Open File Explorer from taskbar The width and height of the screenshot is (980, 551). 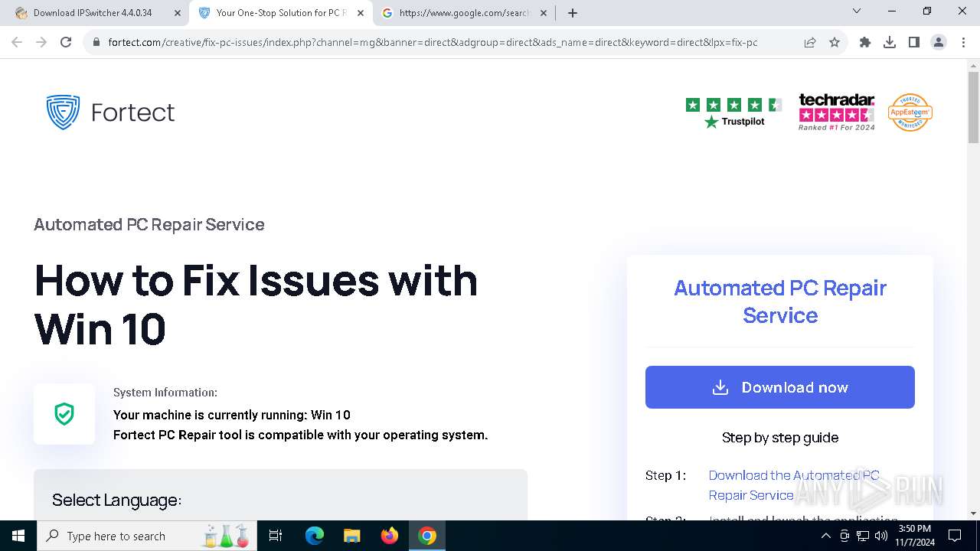[x=351, y=536]
